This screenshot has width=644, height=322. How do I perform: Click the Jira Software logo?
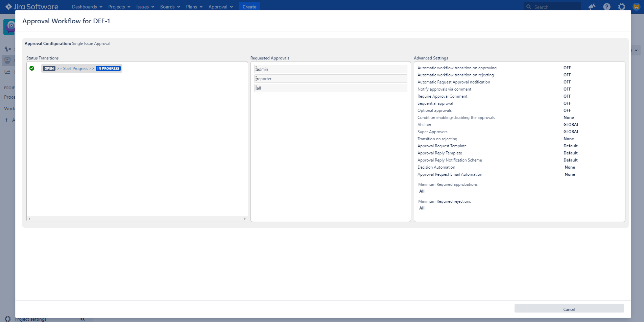click(32, 6)
